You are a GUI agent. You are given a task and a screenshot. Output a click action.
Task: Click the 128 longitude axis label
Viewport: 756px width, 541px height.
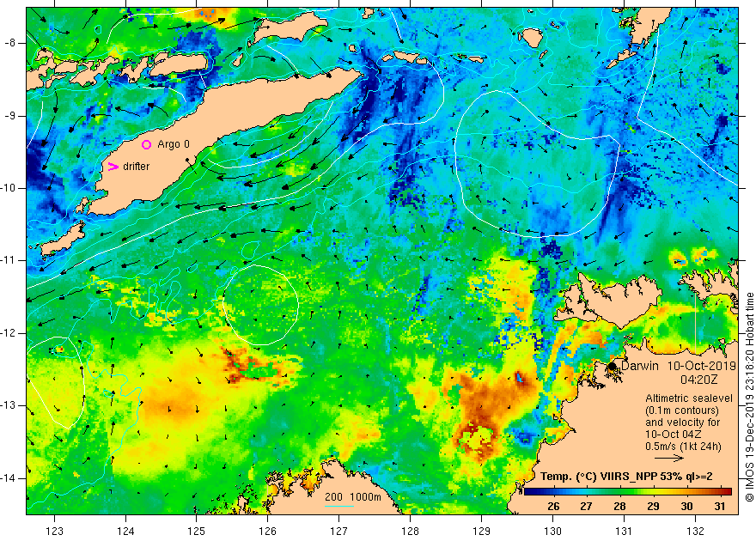[410, 531]
